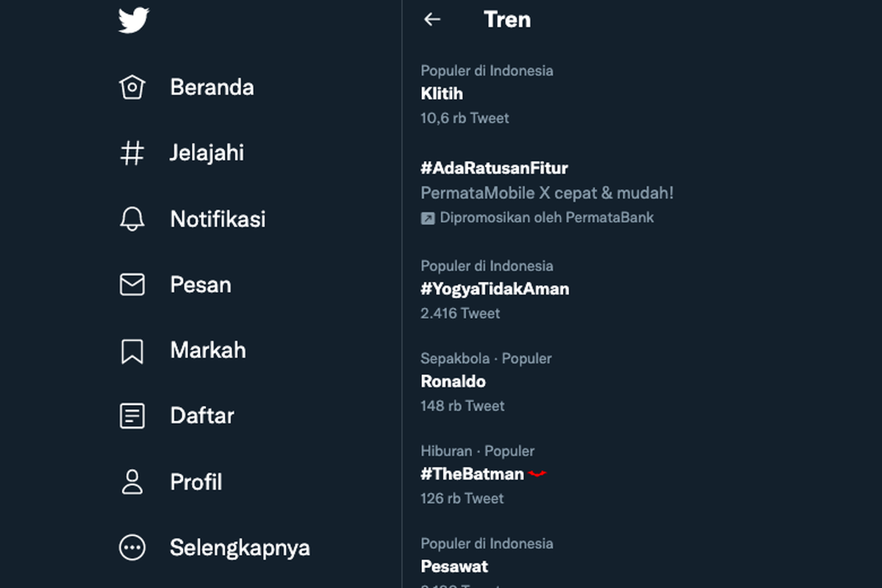Click the Tren page heading
The height and width of the screenshot is (588, 882).
pyautogui.click(x=506, y=20)
